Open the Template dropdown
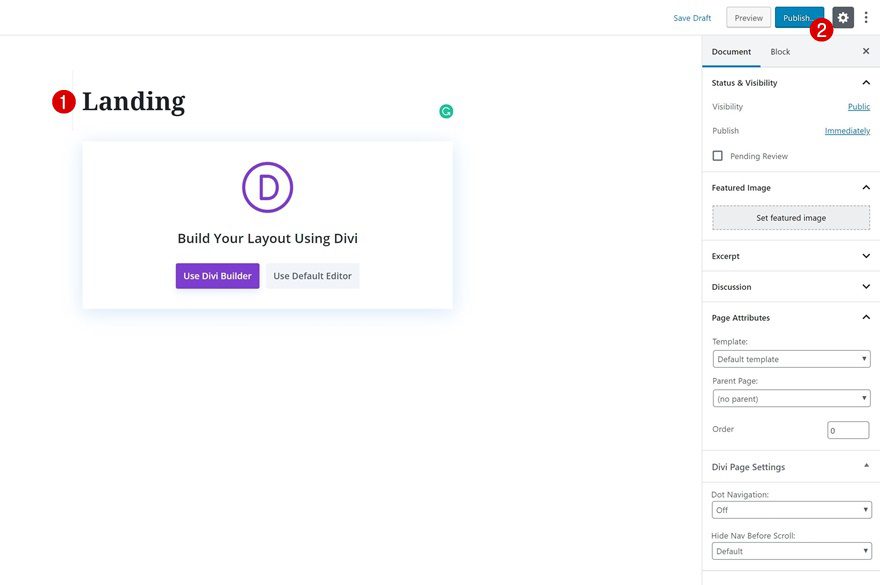Viewport: 880px width, 585px height. coord(790,358)
